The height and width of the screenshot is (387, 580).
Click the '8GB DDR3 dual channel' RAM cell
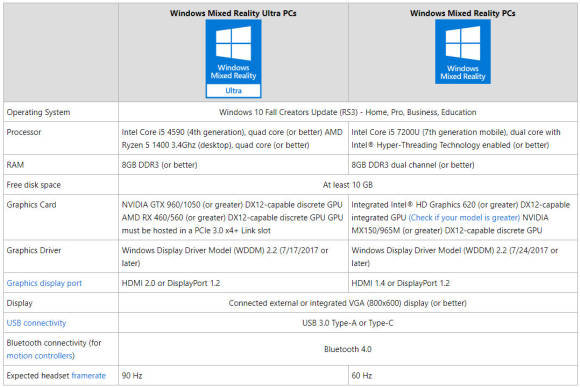(463, 165)
